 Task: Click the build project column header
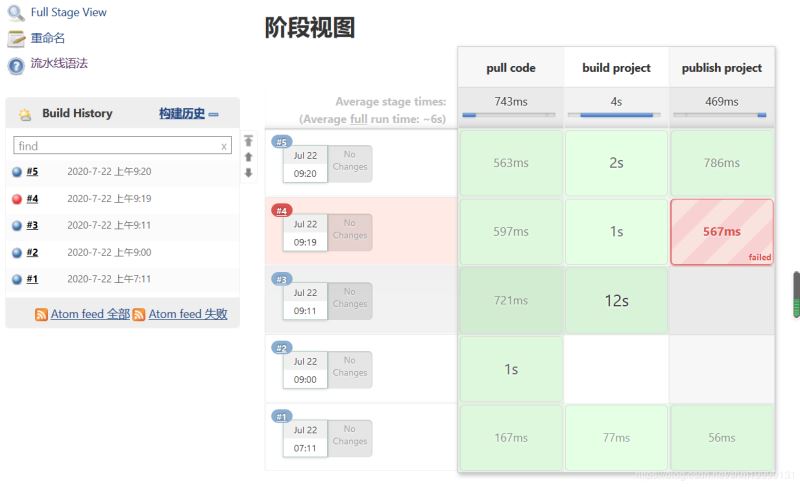point(616,68)
